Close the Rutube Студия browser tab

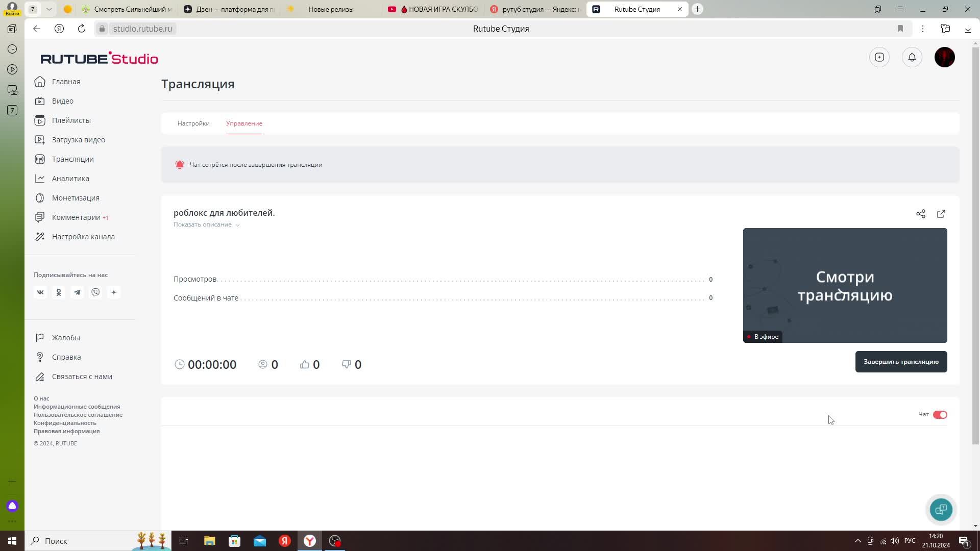(x=679, y=9)
